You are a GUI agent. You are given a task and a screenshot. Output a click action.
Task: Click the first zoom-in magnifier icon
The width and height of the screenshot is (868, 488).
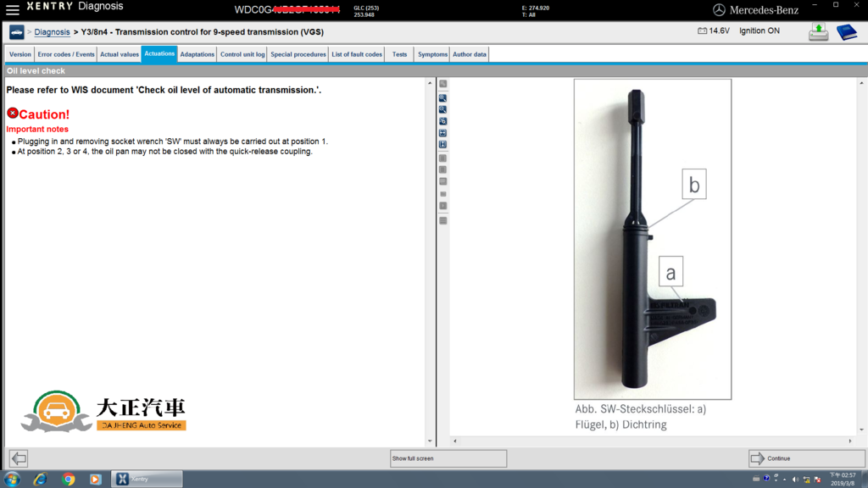[x=442, y=98]
